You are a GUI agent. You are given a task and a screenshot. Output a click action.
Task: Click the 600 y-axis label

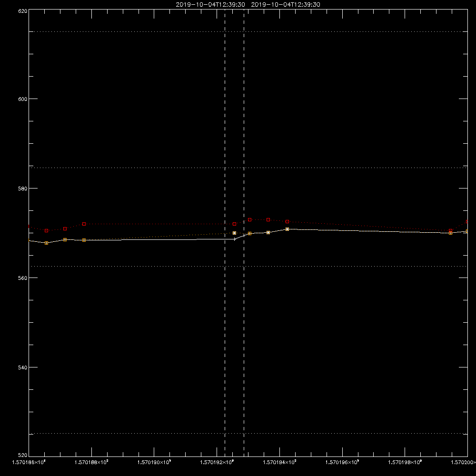click(23, 99)
